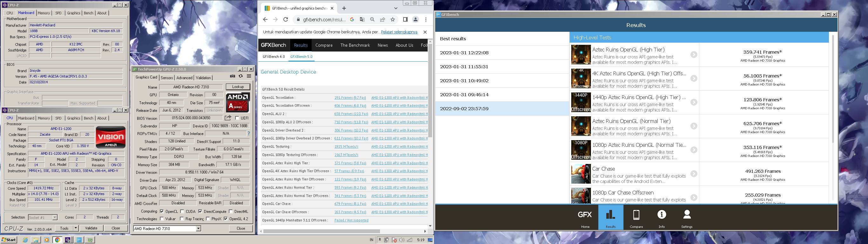This screenshot has width=868, height=244.
Task: Switch to the Sensors tab in GPU-Z
Action: [167, 78]
